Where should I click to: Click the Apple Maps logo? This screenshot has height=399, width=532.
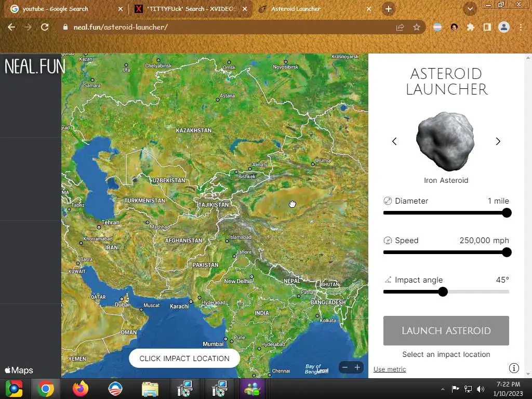[19, 370]
